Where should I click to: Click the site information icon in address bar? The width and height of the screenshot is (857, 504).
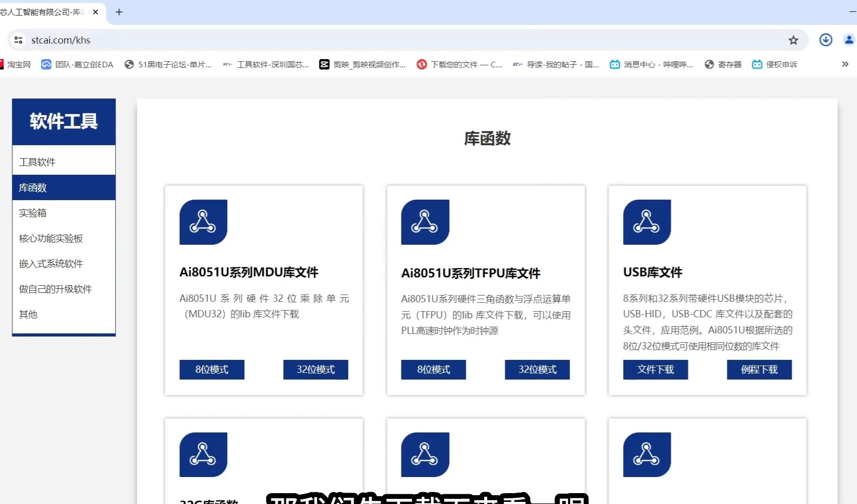[x=19, y=40]
